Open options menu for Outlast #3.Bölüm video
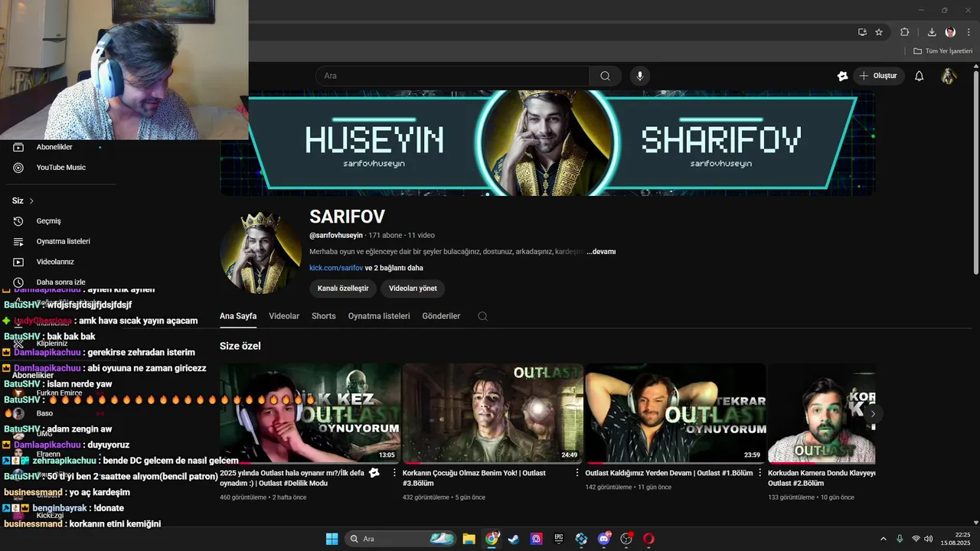 tap(577, 473)
